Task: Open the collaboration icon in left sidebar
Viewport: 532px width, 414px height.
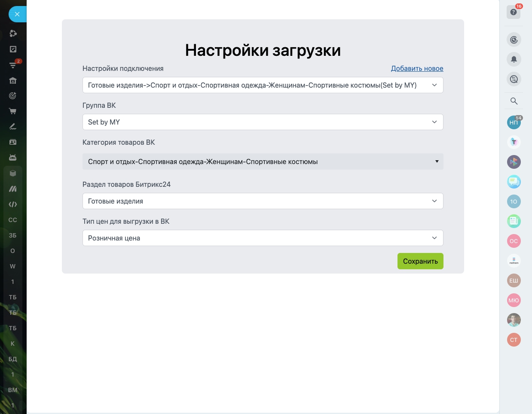Action: pos(13,33)
